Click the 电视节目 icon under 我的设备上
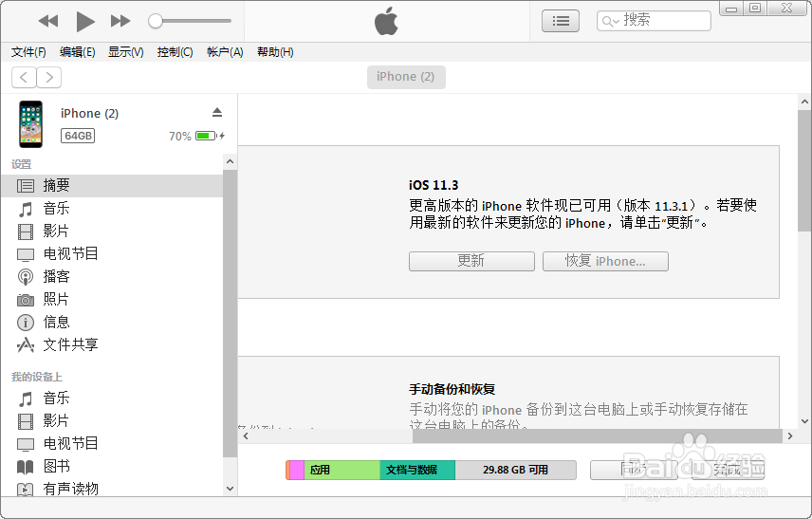This screenshot has height=519, width=812. (26, 444)
